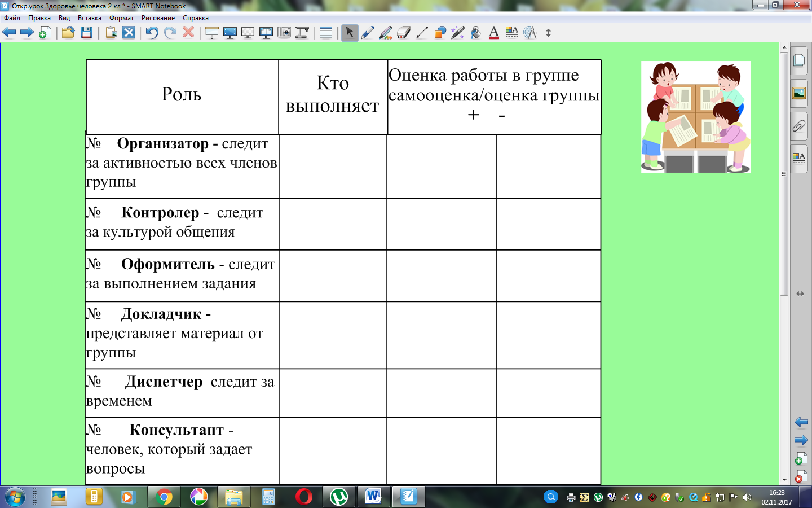Toggle toolbar position with the up-down arrow

coord(548,33)
